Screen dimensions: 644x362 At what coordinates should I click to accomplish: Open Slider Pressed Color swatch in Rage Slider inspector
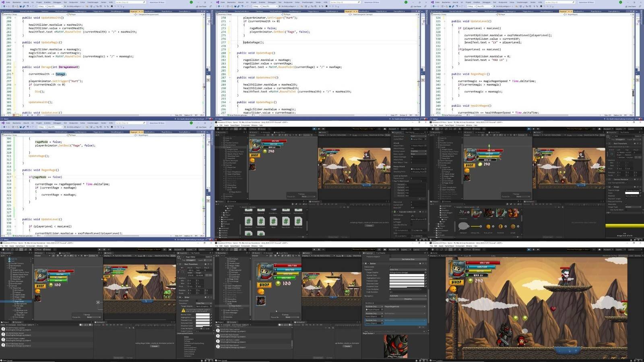[203, 320]
